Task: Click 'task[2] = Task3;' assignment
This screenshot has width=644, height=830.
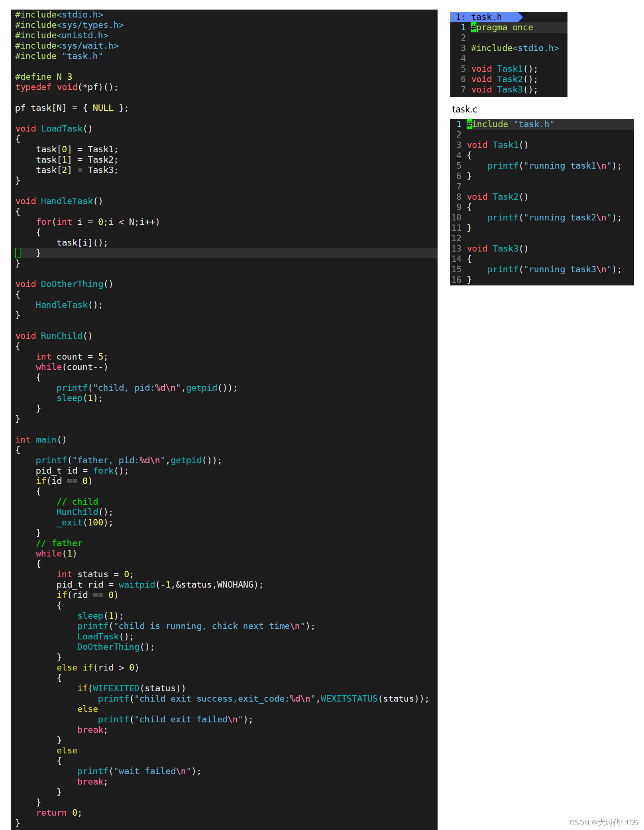Action: [77, 170]
